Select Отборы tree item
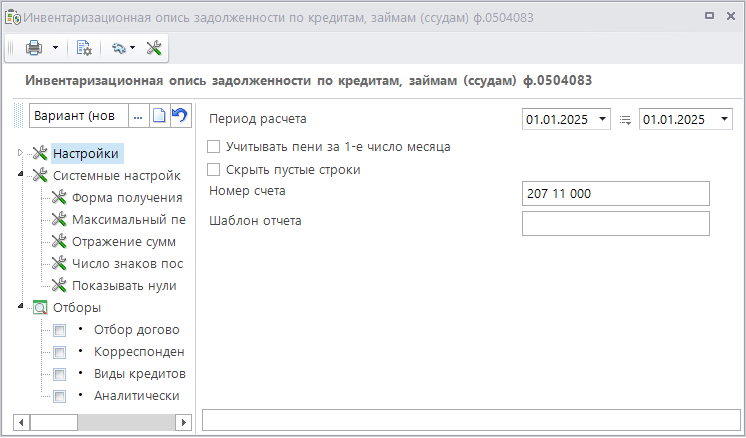Viewport: 746px width, 438px height. click(x=77, y=308)
